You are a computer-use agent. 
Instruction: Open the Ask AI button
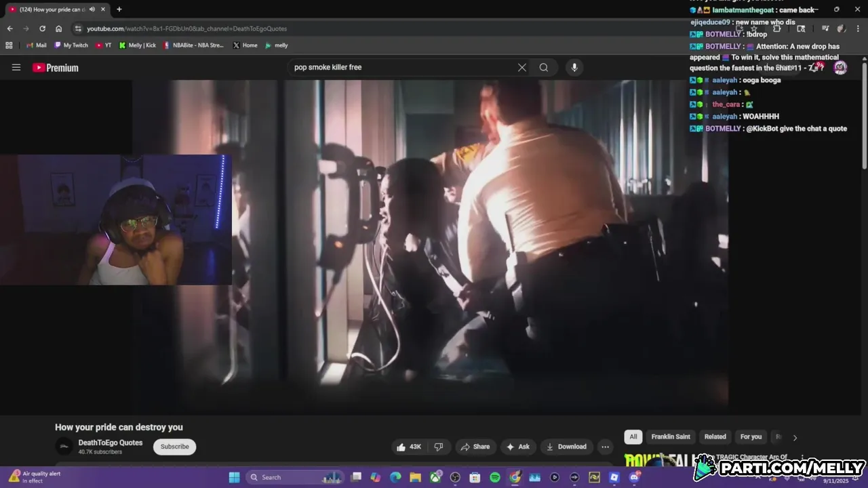click(517, 447)
